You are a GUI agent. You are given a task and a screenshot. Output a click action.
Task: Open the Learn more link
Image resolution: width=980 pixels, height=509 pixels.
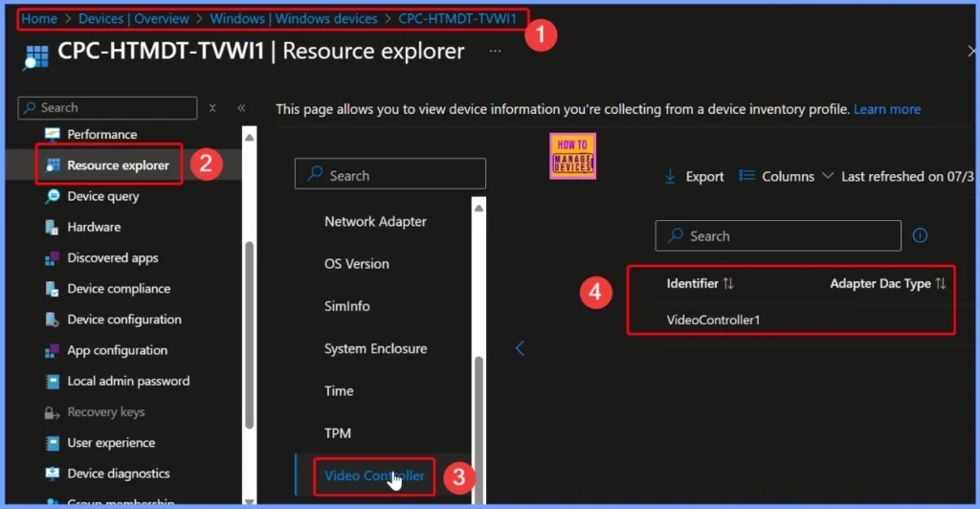click(887, 109)
